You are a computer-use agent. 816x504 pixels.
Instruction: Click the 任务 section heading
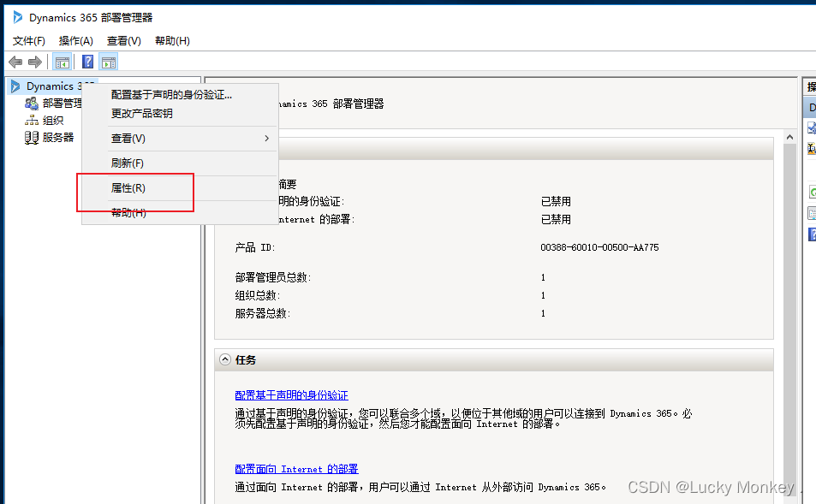246,360
